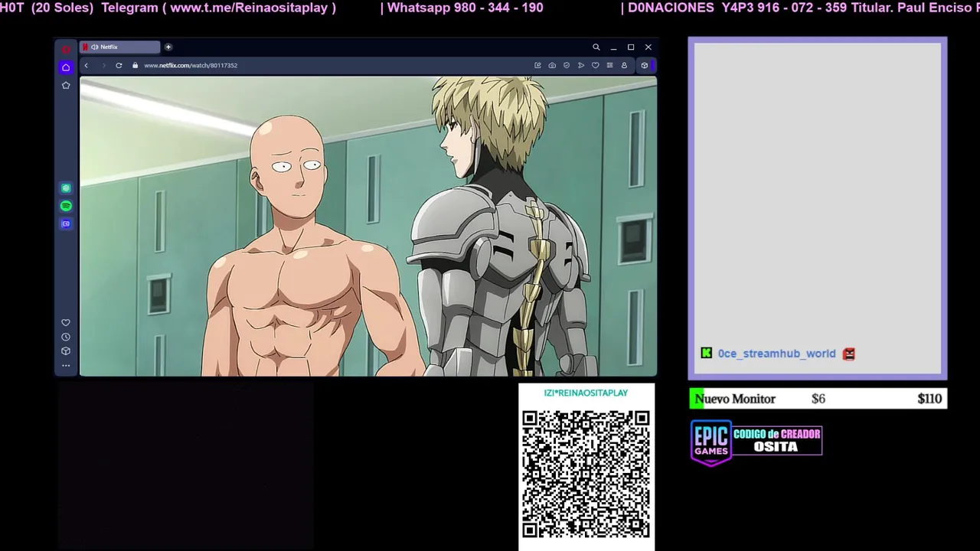Open the extensions cube in the sidebar
This screenshot has width=980, height=551.
click(66, 351)
